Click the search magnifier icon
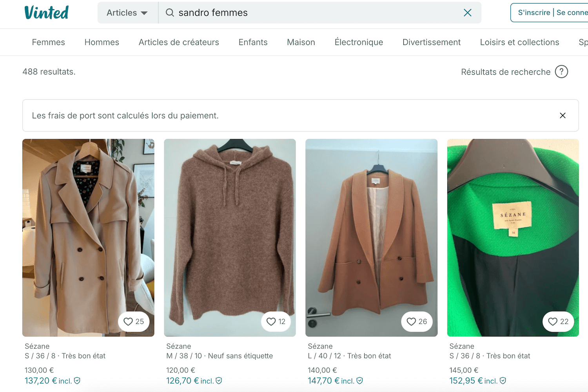Image resolution: width=588 pixels, height=392 pixels. (169, 13)
